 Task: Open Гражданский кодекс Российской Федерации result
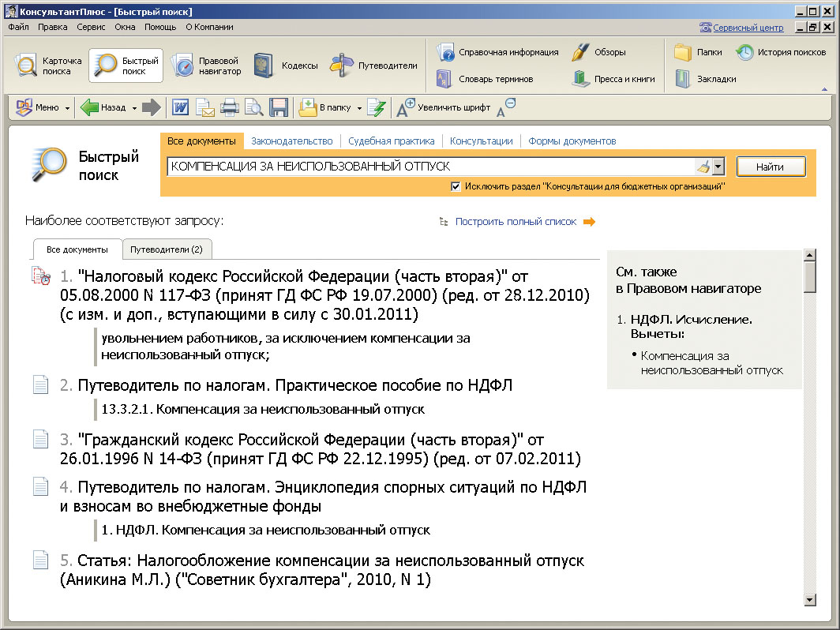click(x=321, y=449)
